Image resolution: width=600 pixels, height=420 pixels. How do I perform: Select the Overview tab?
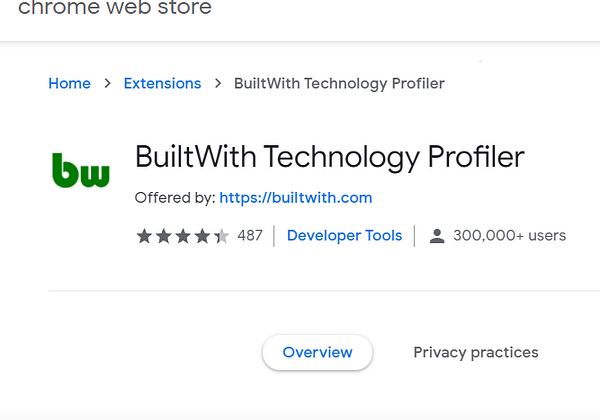317,352
